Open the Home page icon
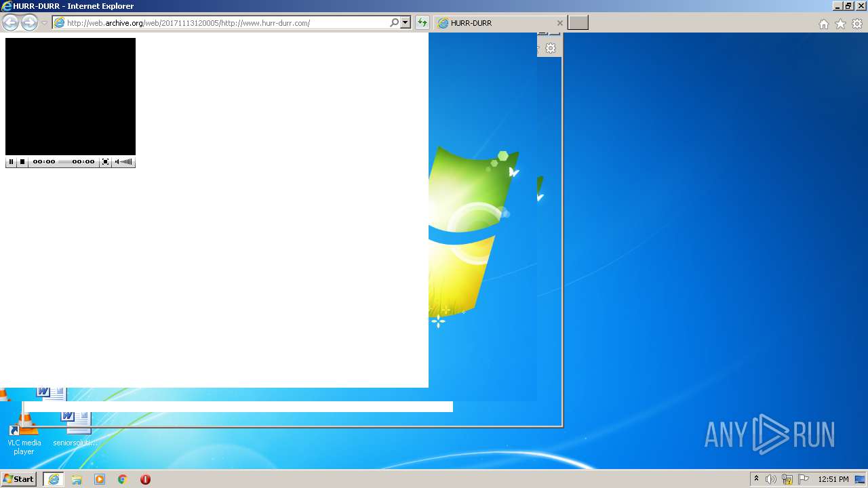 823,24
